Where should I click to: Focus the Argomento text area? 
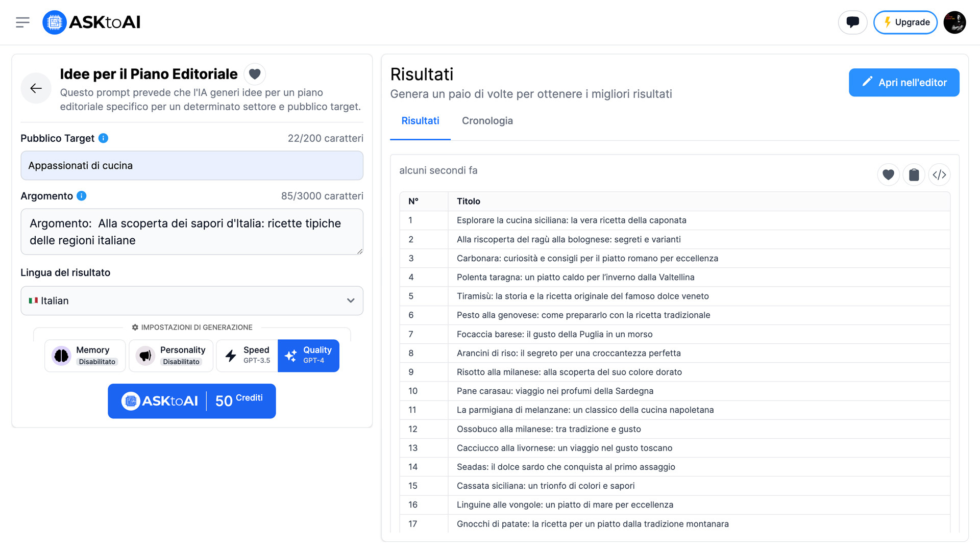(x=192, y=232)
